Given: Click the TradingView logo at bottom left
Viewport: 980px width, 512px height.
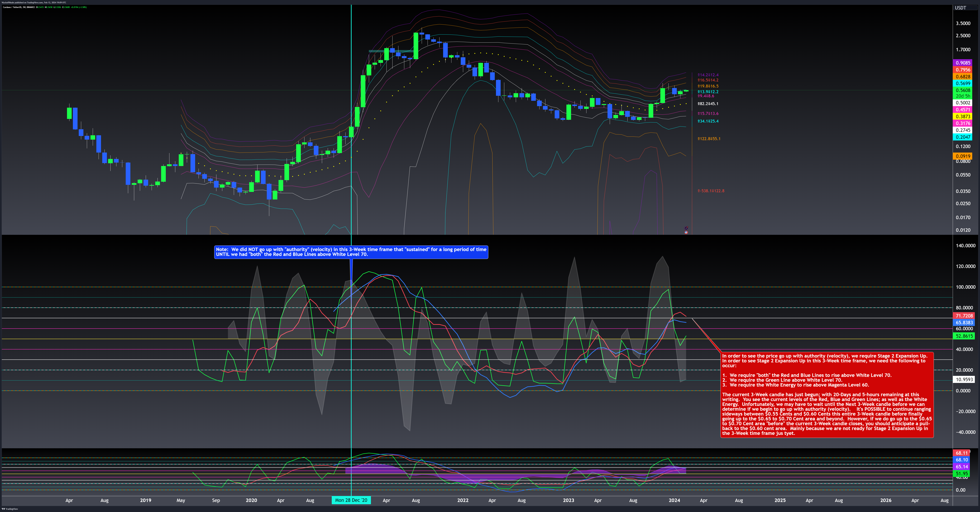Looking at the screenshot, I should (x=10, y=509).
